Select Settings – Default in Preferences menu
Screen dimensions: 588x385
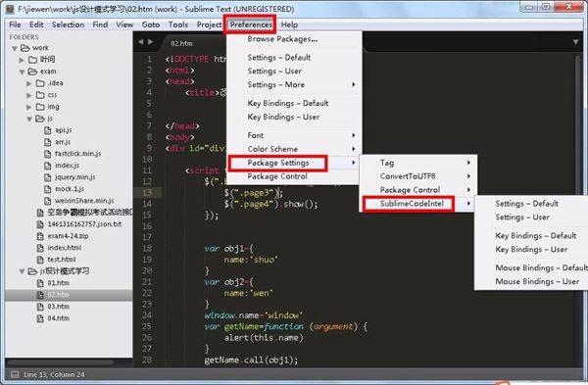pyautogui.click(x=294, y=58)
